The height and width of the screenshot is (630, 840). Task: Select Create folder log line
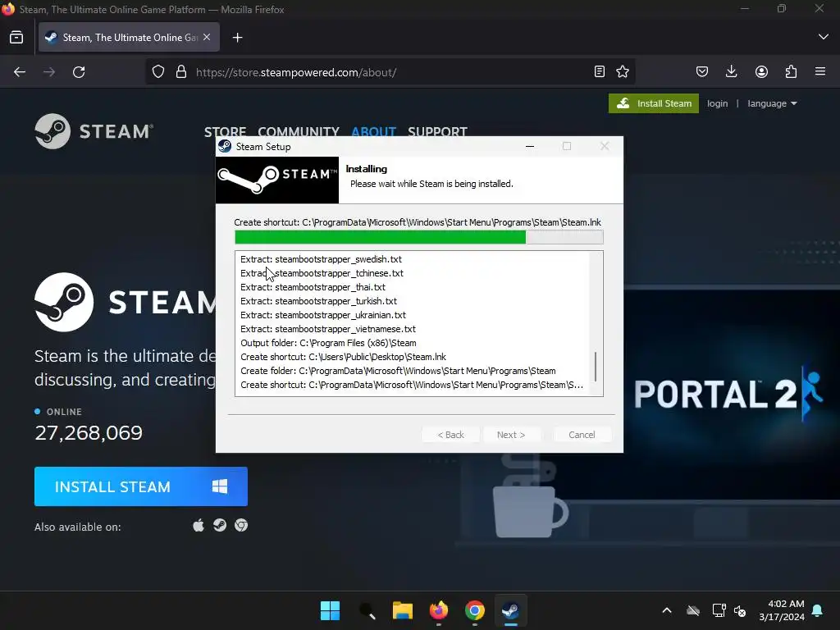(398, 371)
